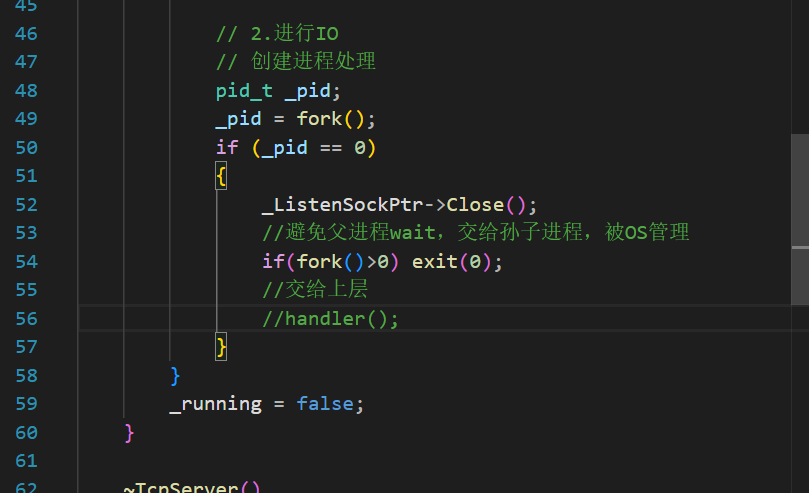This screenshot has height=493, width=809.
Task: Click the commented '//handler();' line
Action: [x=330, y=319]
